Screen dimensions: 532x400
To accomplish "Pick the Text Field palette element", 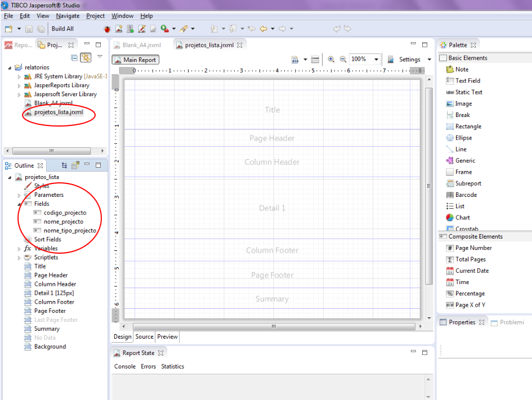I will (x=463, y=80).
